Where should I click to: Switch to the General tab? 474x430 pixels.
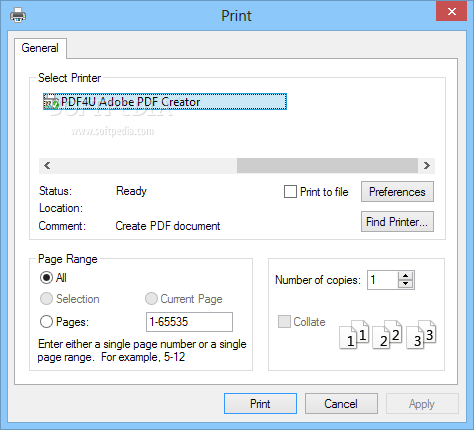(x=40, y=48)
